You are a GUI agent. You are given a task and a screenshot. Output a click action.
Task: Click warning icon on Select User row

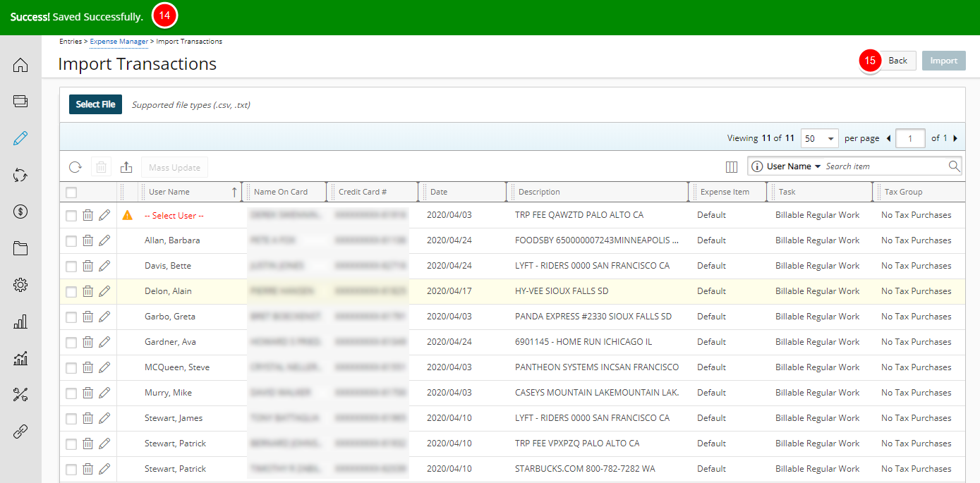127,215
